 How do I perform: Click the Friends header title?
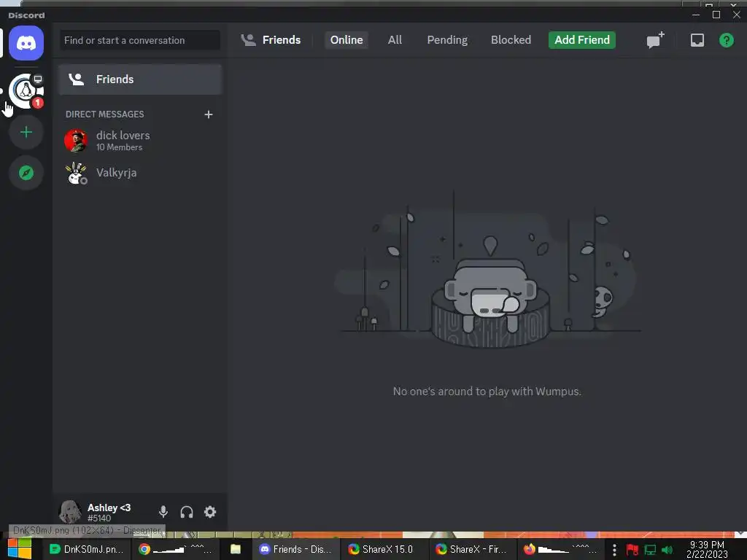pos(281,40)
